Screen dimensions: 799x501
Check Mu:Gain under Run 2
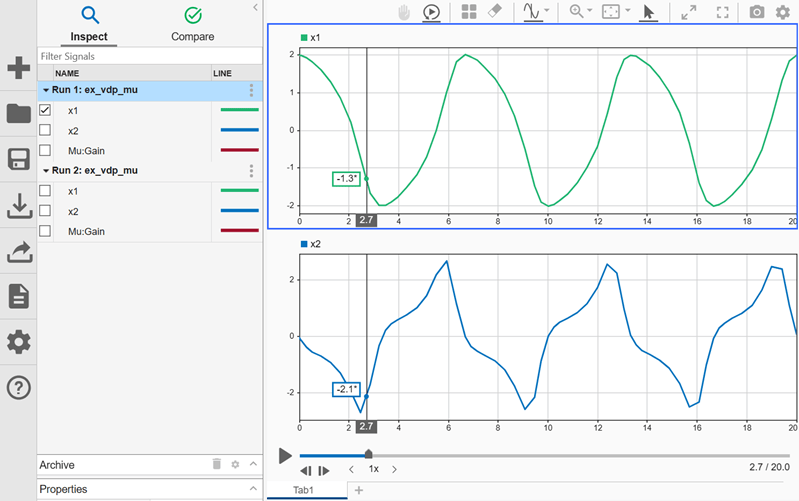(x=45, y=231)
